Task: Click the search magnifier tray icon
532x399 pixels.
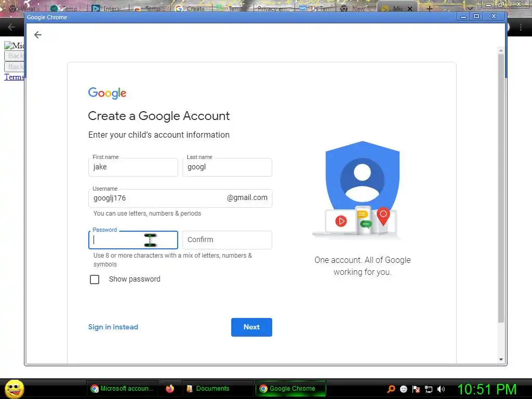Action: point(391,389)
